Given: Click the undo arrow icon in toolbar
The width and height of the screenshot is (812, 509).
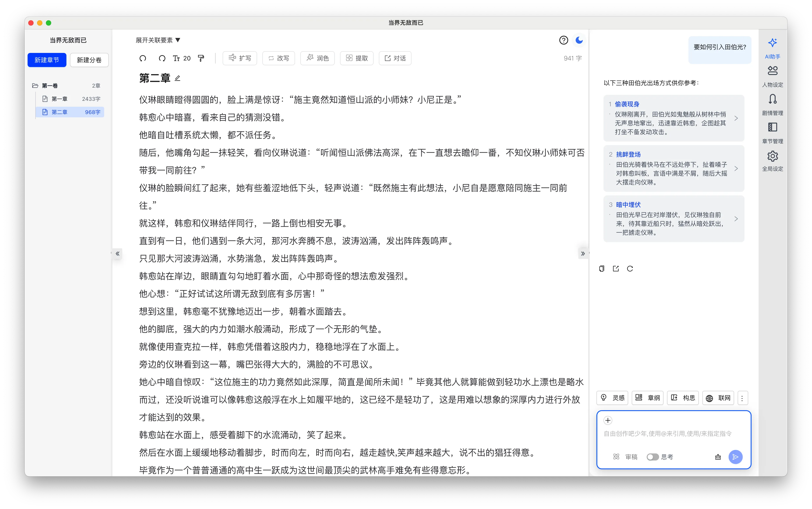Looking at the screenshot, I should tap(143, 58).
